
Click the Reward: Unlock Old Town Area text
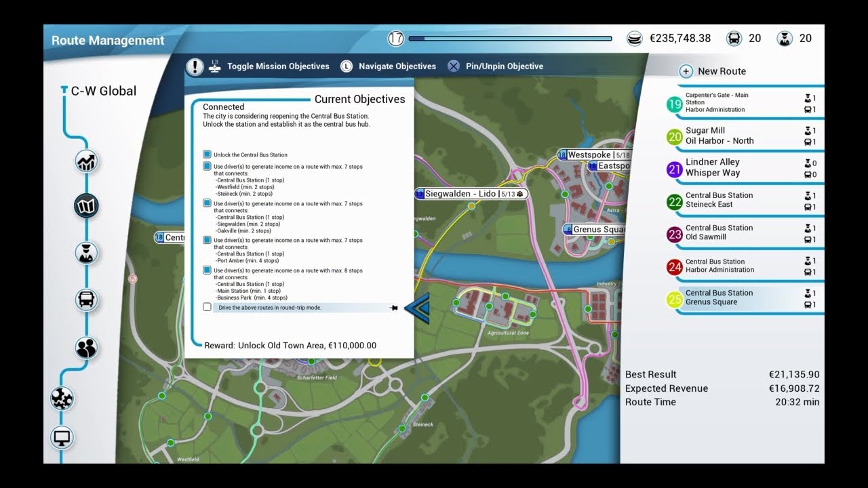(x=290, y=346)
